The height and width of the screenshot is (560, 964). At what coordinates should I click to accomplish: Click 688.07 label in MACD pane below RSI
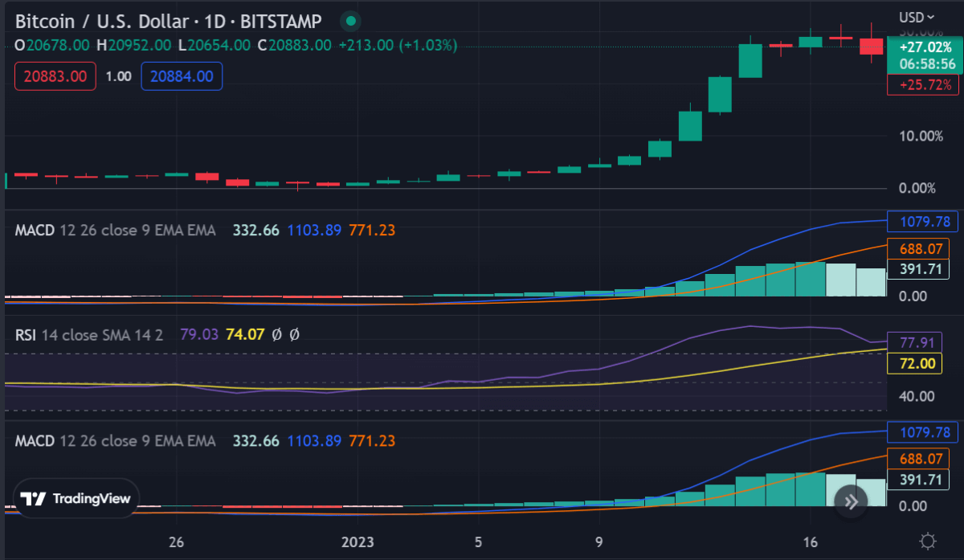pyautogui.click(x=919, y=460)
